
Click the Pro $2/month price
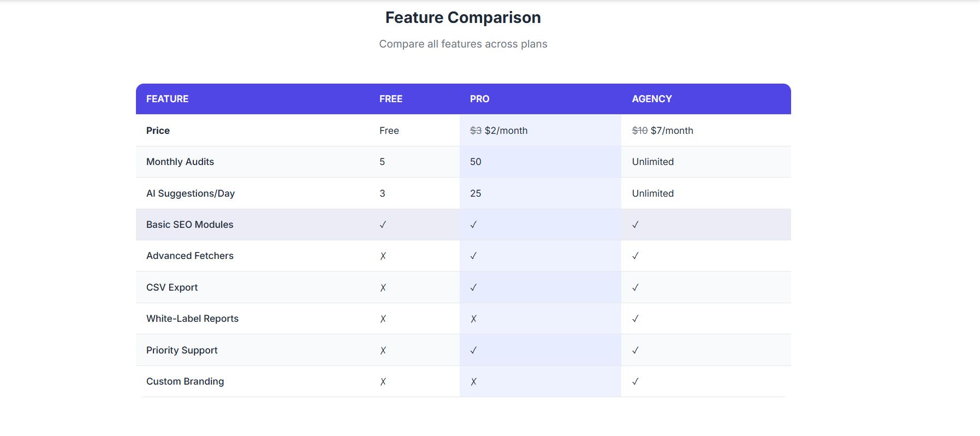(x=506, y=131)
